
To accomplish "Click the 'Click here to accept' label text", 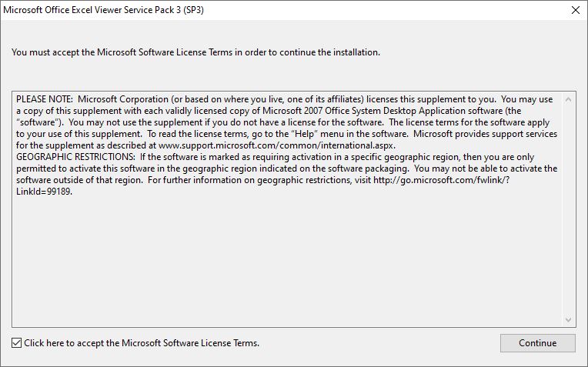I will click(x=142, y=343).
